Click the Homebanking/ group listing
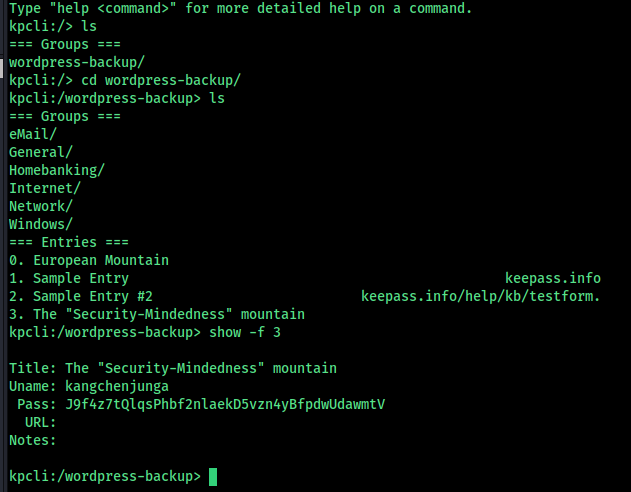 click(x=57, y=170)
